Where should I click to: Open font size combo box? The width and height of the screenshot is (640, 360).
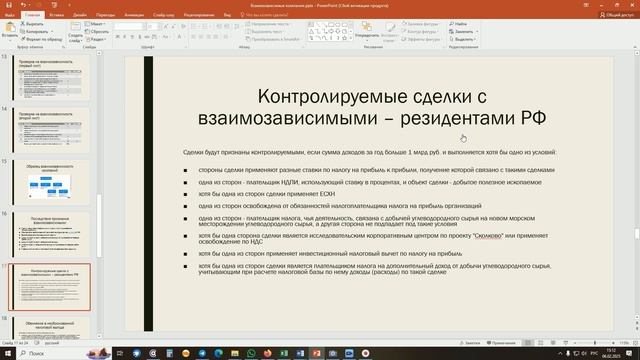coord(153,26)
